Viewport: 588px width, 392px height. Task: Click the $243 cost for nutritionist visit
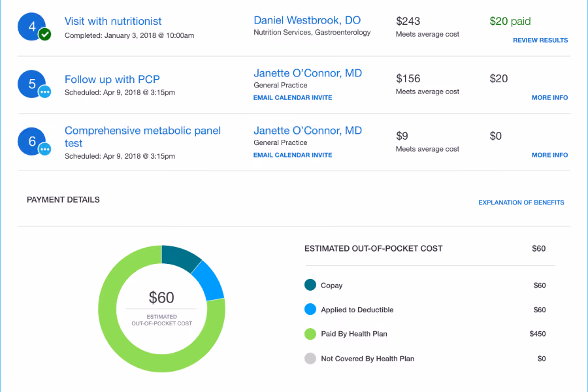pos(408,21)
